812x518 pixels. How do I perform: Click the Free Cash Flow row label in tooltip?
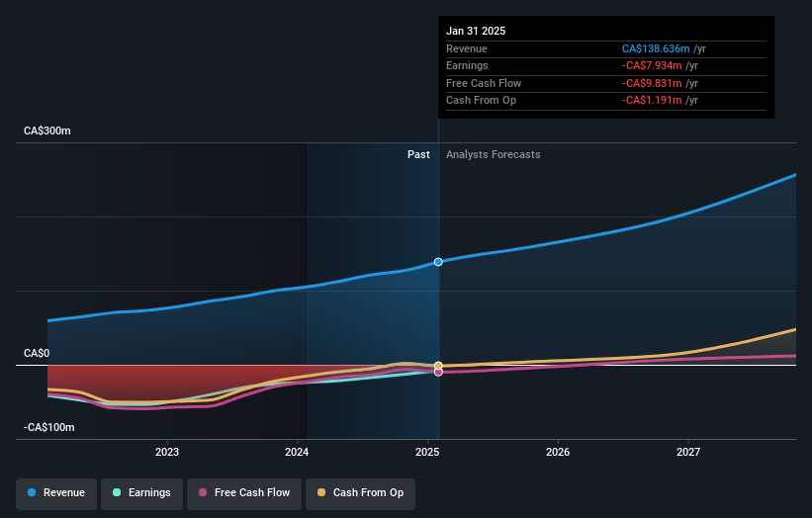[484, 83]
